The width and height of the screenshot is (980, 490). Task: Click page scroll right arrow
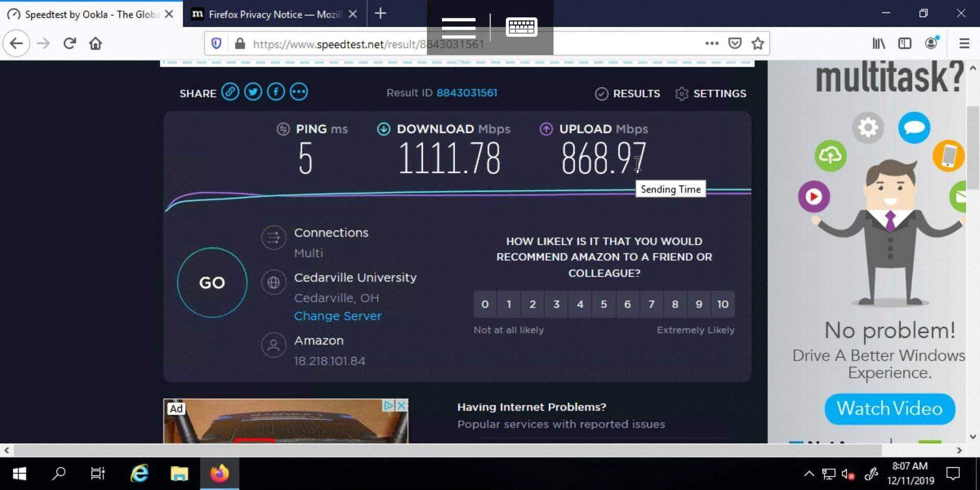pyautogui.click(x=959, y=450)
